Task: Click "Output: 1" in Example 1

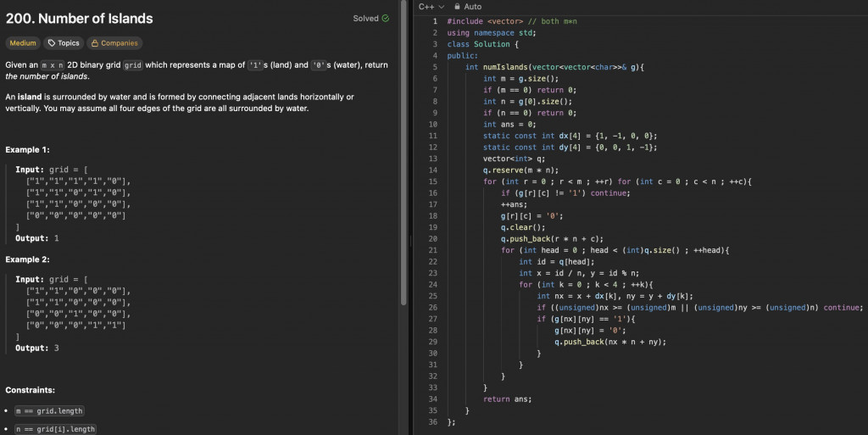Action: tap(37, 238)
